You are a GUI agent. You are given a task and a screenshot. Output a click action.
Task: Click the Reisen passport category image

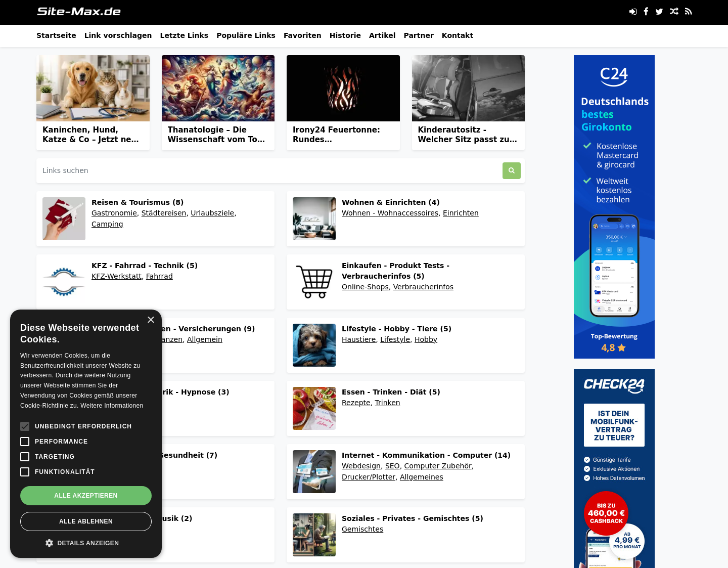tap(64, 219)
